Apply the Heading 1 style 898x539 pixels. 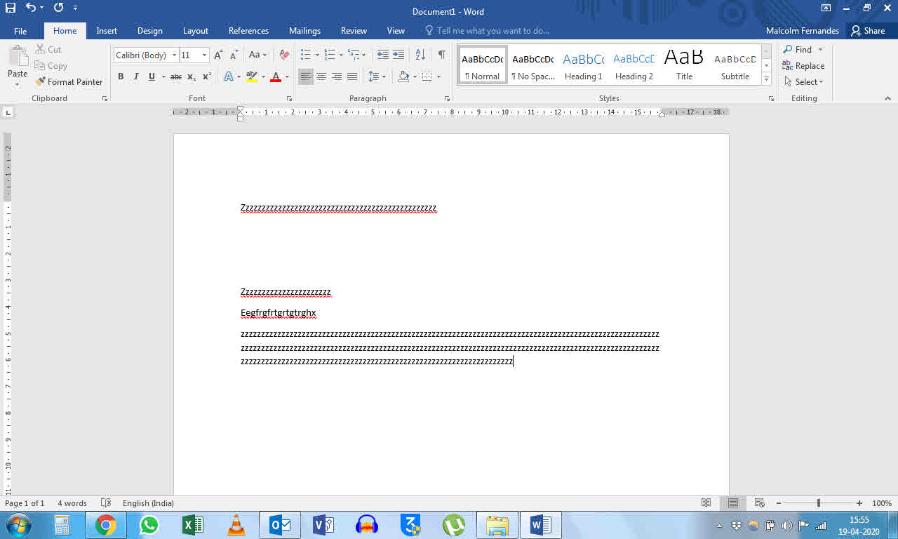click(583, 65)
